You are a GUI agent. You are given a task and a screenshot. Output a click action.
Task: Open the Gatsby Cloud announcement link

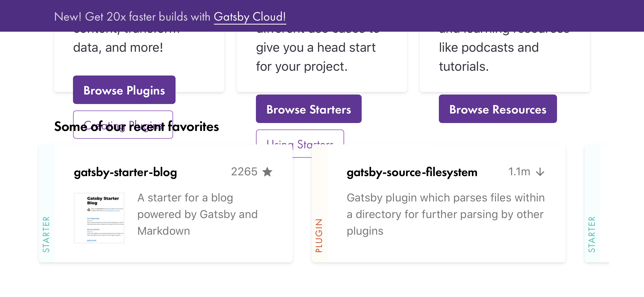[250, 17]
